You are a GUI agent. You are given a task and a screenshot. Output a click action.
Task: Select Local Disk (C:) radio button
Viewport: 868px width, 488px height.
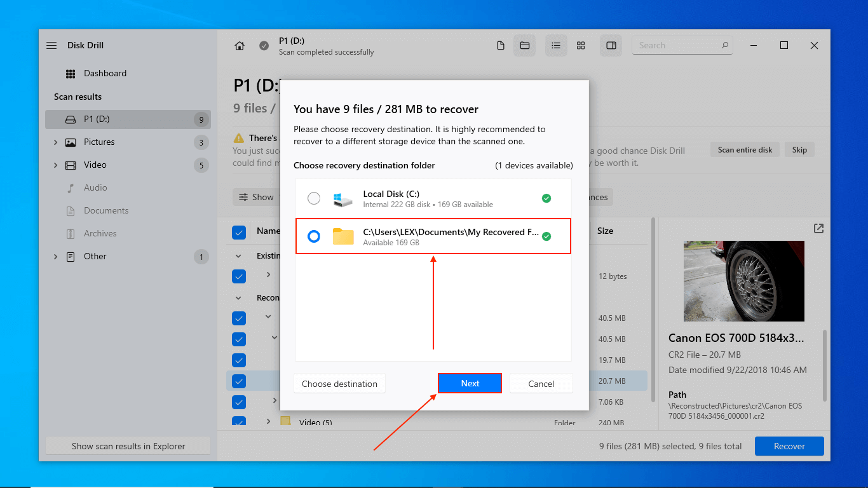click(x=314, y=199)
